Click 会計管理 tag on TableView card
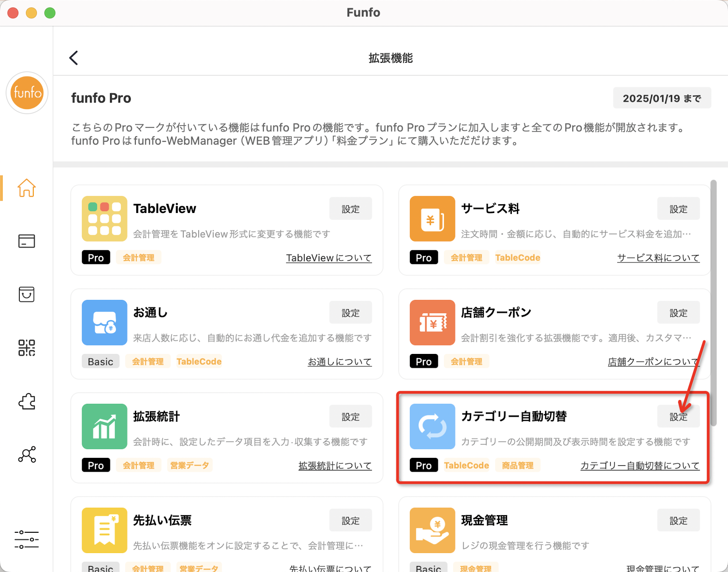 (139, 257)
